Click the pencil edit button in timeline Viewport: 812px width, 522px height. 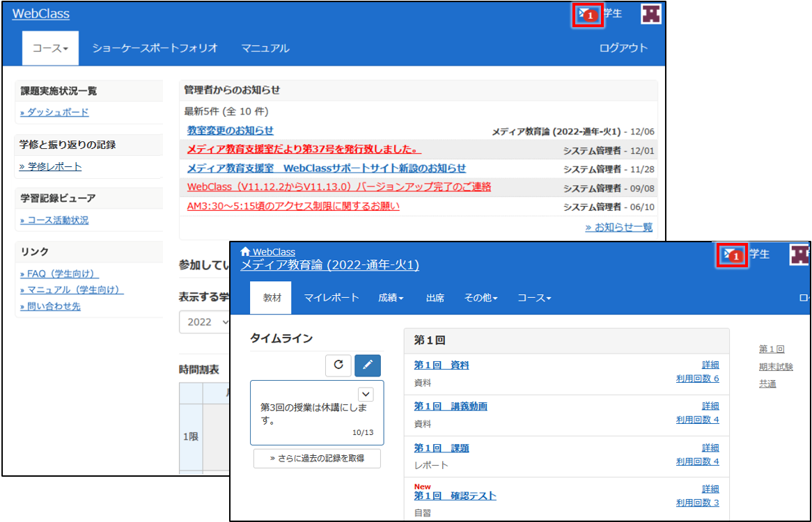click(x=368, y=365)
